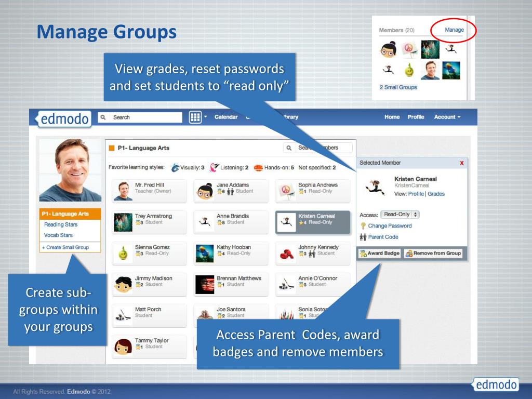Click Trey Armstrong's avatar image
Viewport: 532px width, 399px height.
tap(123, 222)
